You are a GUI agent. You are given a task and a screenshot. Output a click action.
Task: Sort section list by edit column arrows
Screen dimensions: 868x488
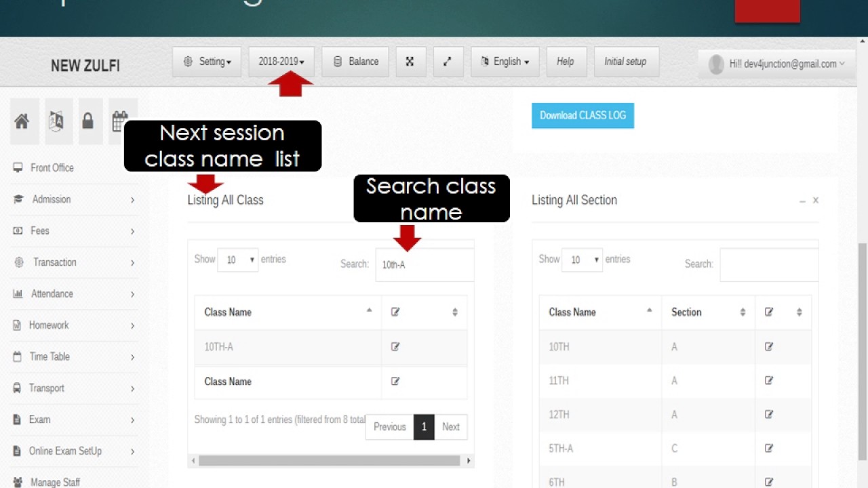click(x=800, y=312)
